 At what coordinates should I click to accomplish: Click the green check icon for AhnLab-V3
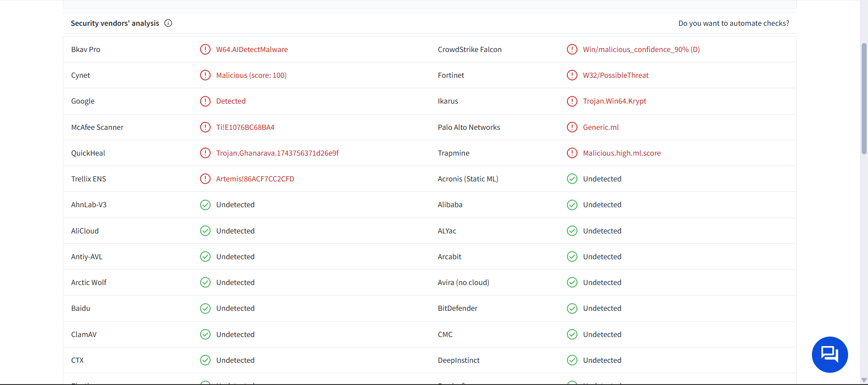pos(205,204)
